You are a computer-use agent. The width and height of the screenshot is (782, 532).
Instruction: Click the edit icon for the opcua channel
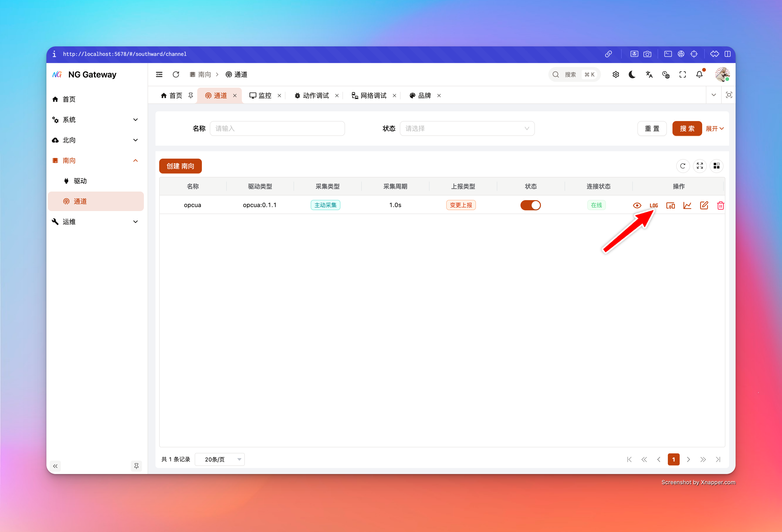pos(704,205)
